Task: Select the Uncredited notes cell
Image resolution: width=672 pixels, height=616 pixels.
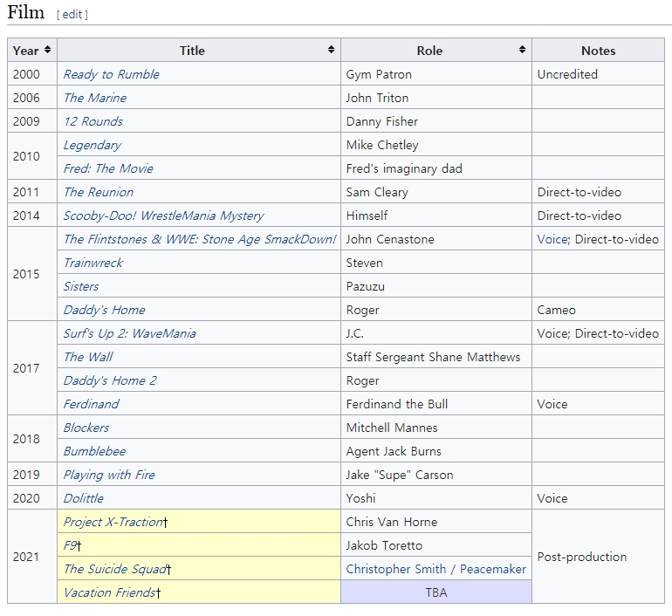Action: click(x=599, y=74)
